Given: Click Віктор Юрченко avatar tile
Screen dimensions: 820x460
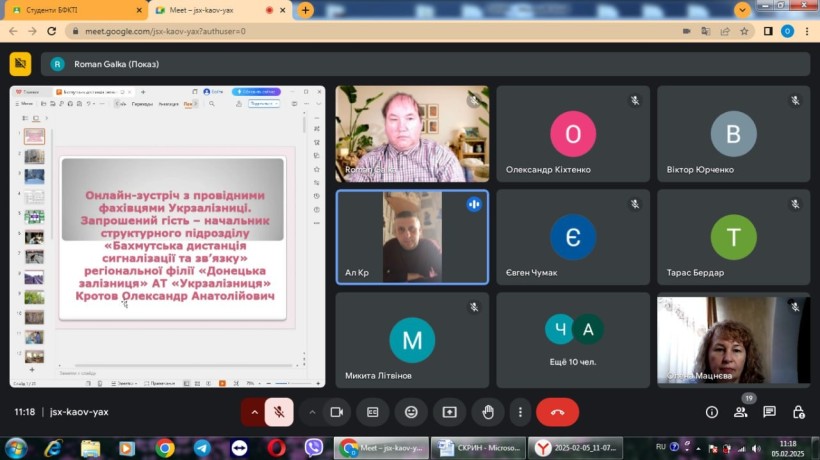Looking at the screenshot, I should point(734,134).
